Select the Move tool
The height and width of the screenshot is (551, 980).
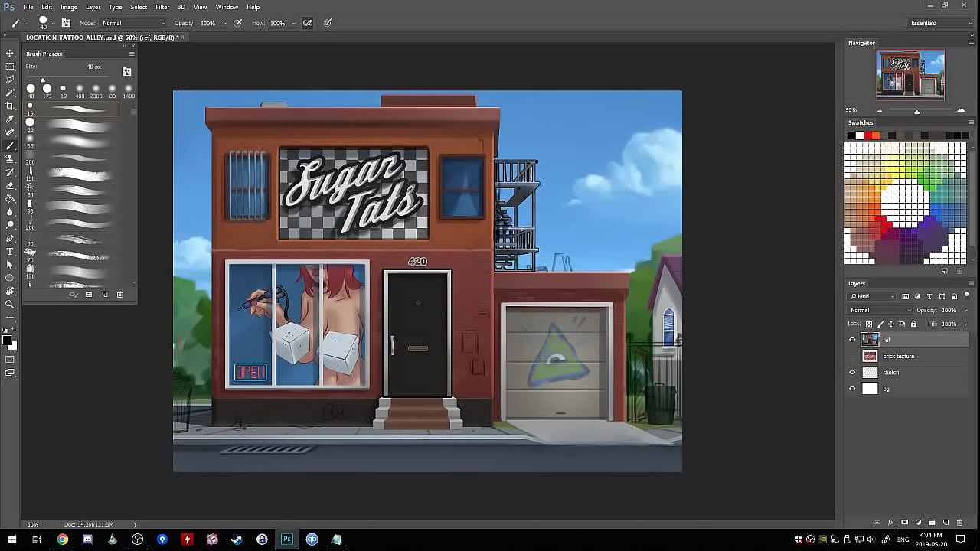click(x=10, y=53)
